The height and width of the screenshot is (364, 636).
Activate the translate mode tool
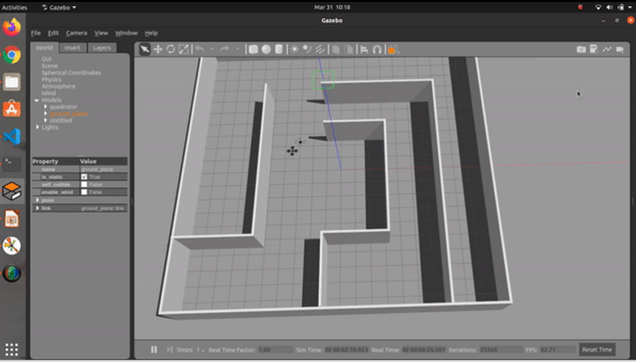point(158,49)
